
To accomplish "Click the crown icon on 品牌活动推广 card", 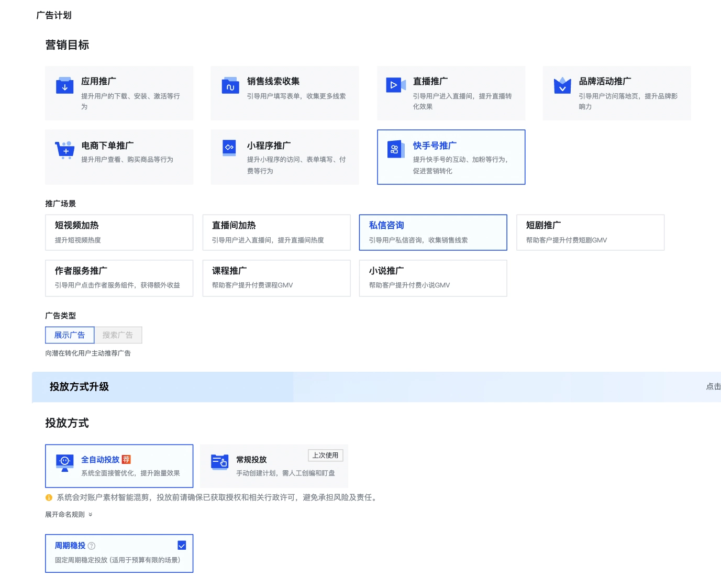I will pos(562,85).
